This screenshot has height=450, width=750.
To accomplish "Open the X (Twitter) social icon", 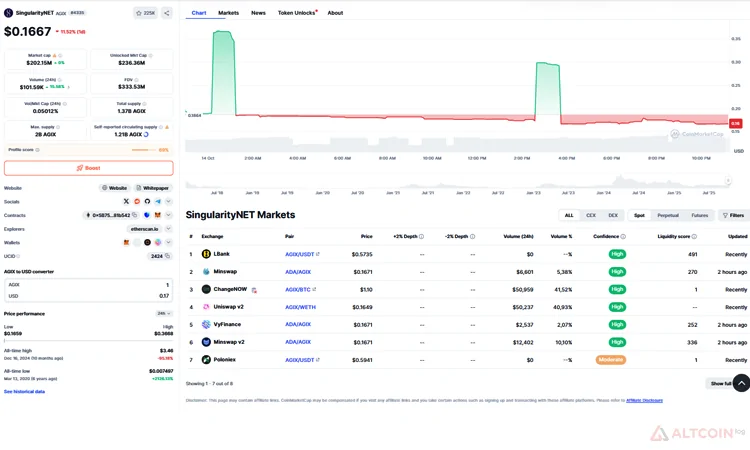I will [126, 201].
